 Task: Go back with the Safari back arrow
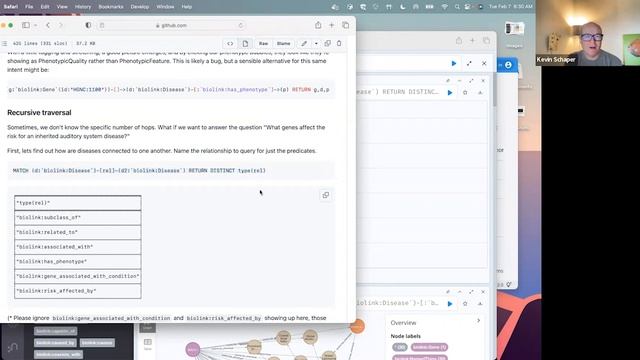[48, 25]
